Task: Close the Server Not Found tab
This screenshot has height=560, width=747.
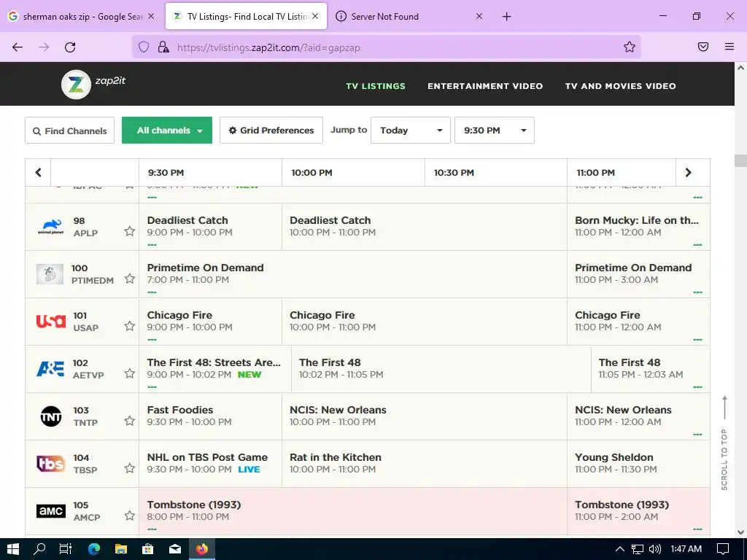Action: (479, 17)
